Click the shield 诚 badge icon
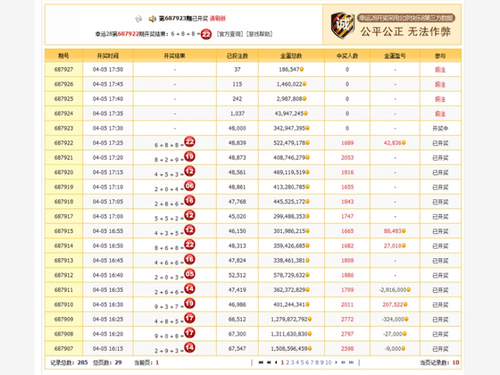This screenshot has width=500, height=375. coord(342,25)
